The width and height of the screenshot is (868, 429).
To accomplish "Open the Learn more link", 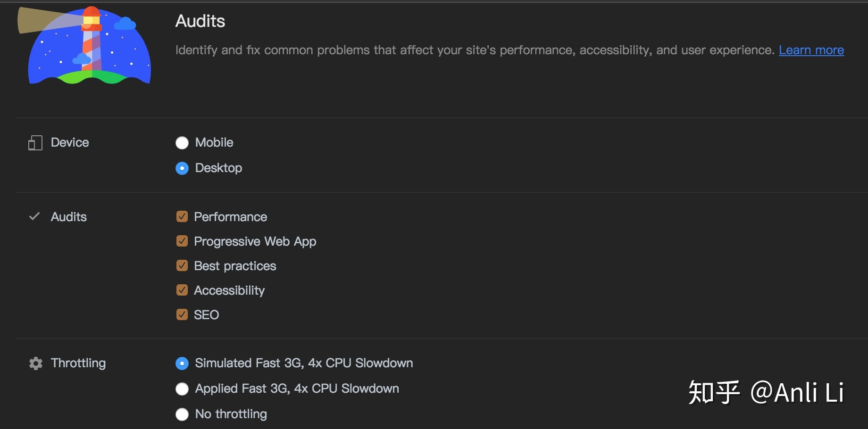I will coord(811,50).
